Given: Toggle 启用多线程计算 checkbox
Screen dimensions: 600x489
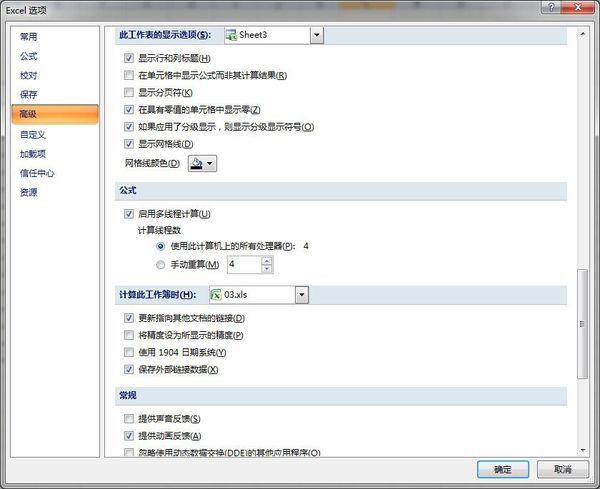Looking at the screenshot, I should tap(129, 214).
